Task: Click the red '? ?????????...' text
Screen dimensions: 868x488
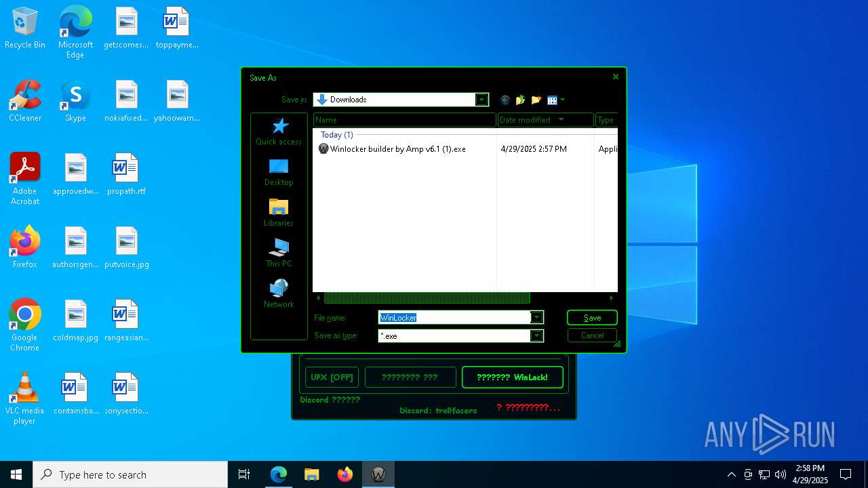Action: point(528,407)
